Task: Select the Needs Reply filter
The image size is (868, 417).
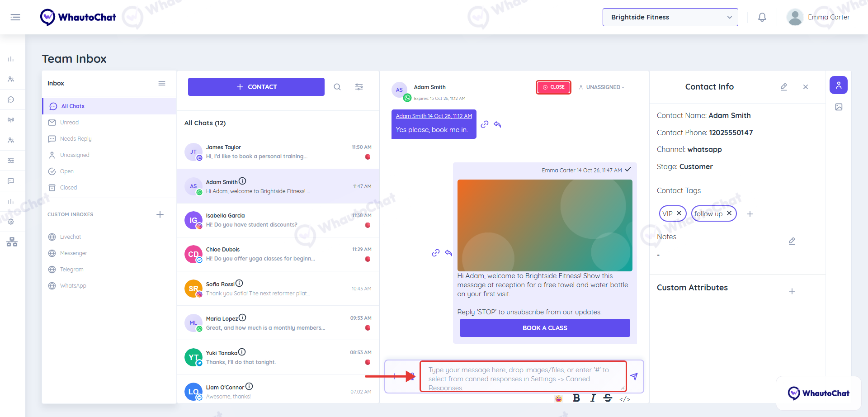Action: click(x=109, y=139)
